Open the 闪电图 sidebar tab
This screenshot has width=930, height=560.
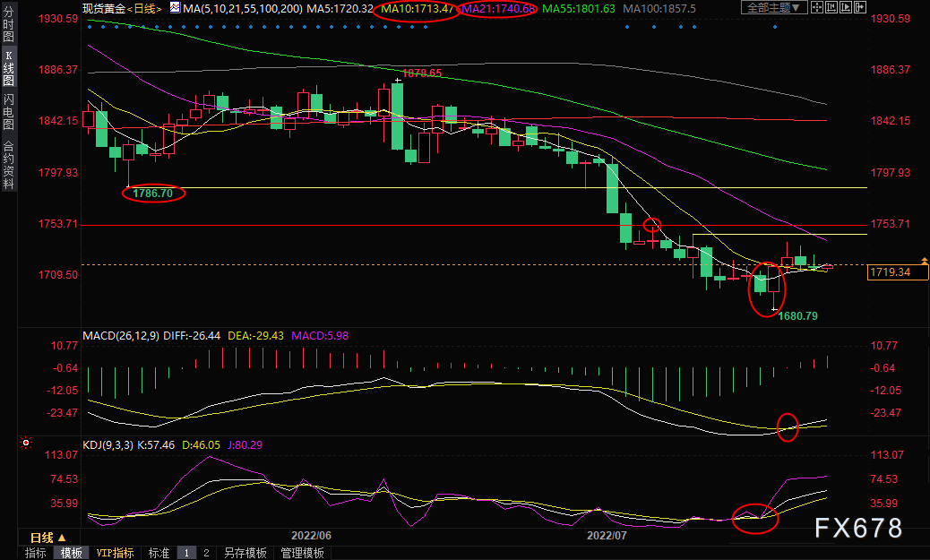tap(9, 112)
